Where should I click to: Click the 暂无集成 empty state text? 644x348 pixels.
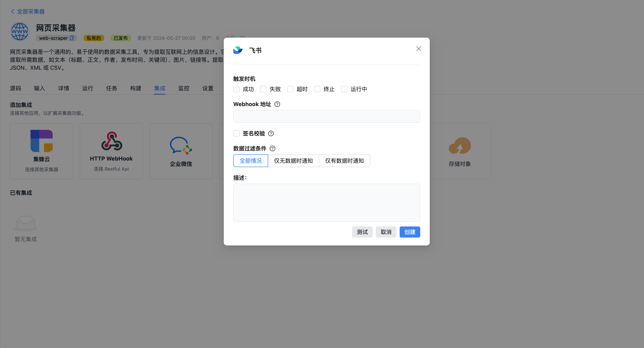coord(26,239)
